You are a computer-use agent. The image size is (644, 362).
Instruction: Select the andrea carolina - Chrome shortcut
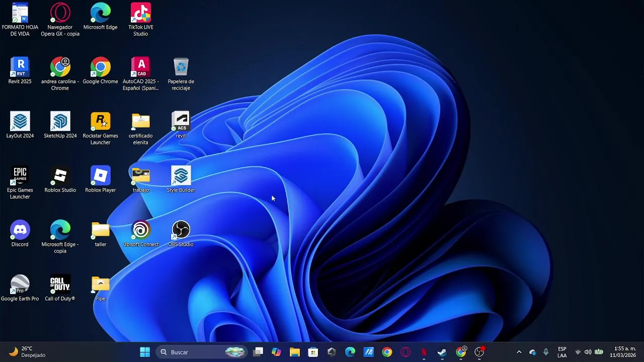(60, 74)
